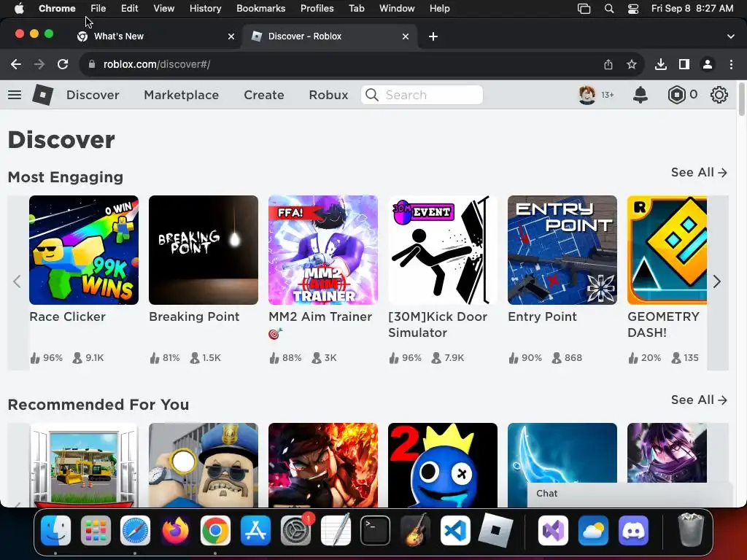Go back to the previous page
This screenshot has width=747, height=560.
[x=16, y=64]
